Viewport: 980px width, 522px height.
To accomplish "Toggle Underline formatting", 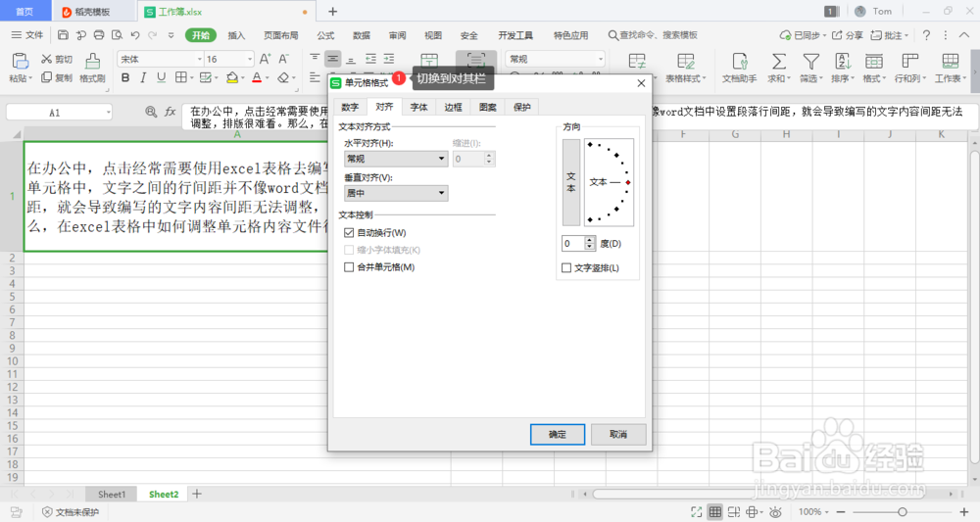I will coord(162,77).
